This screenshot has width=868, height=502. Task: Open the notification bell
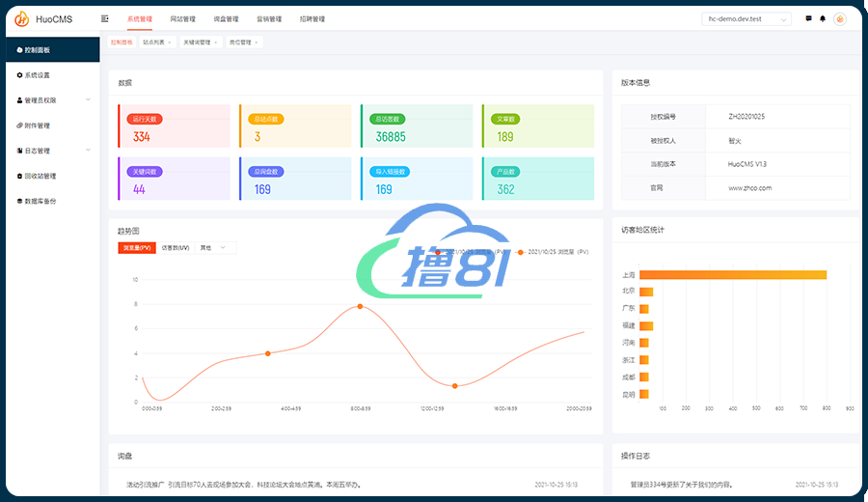click(x=823, y=18)
